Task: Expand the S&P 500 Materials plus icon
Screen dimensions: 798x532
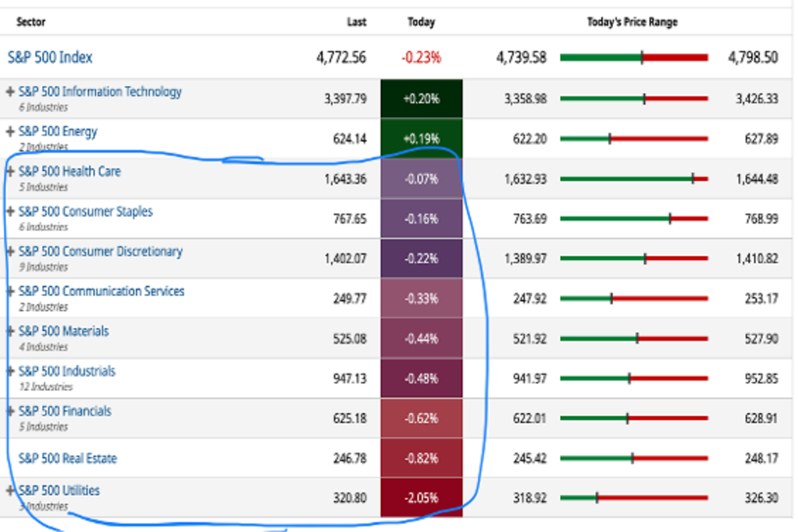Action: 10,331
